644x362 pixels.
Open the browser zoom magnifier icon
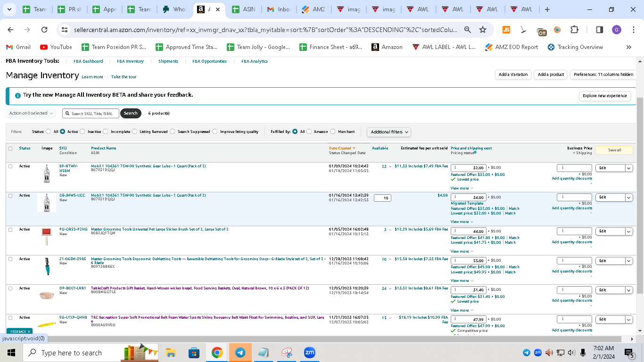[x=468, y=30]
